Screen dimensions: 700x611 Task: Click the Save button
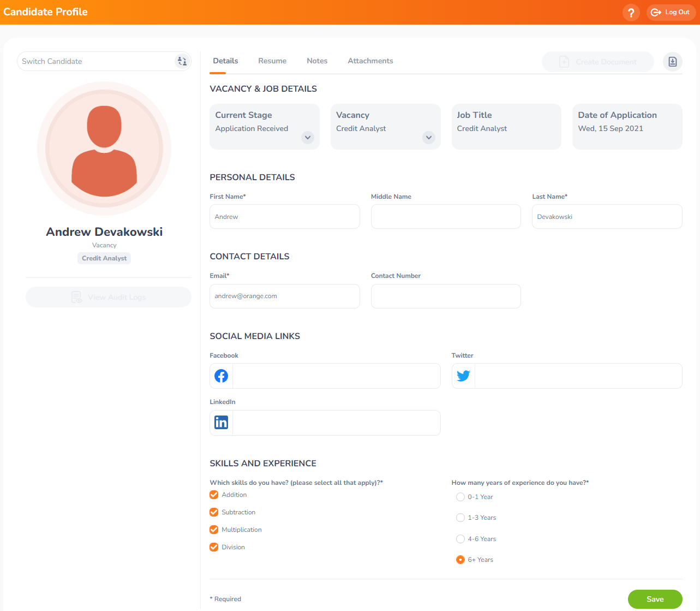pos(655,599)
